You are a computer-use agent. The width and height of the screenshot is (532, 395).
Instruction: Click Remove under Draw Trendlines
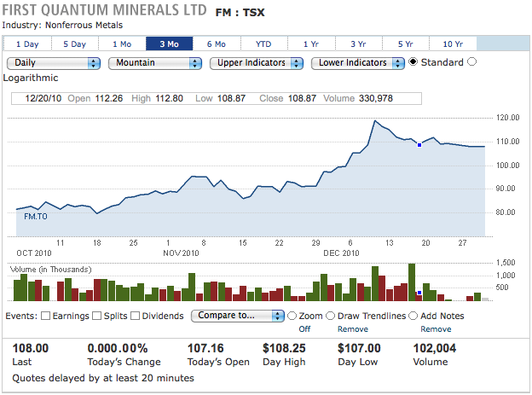tap(353, 329)
